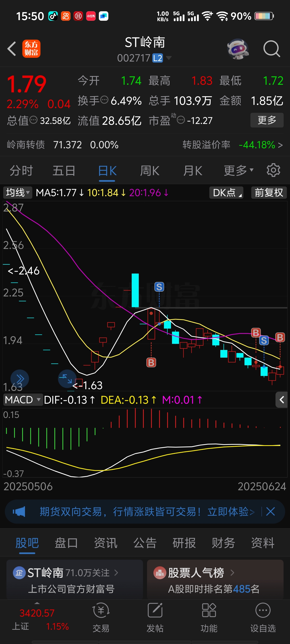Image resolution: width=290 pixels, height=644 pixels.
Task: Open the 股票人气榜 ranking card
Action: click(215, 580)
